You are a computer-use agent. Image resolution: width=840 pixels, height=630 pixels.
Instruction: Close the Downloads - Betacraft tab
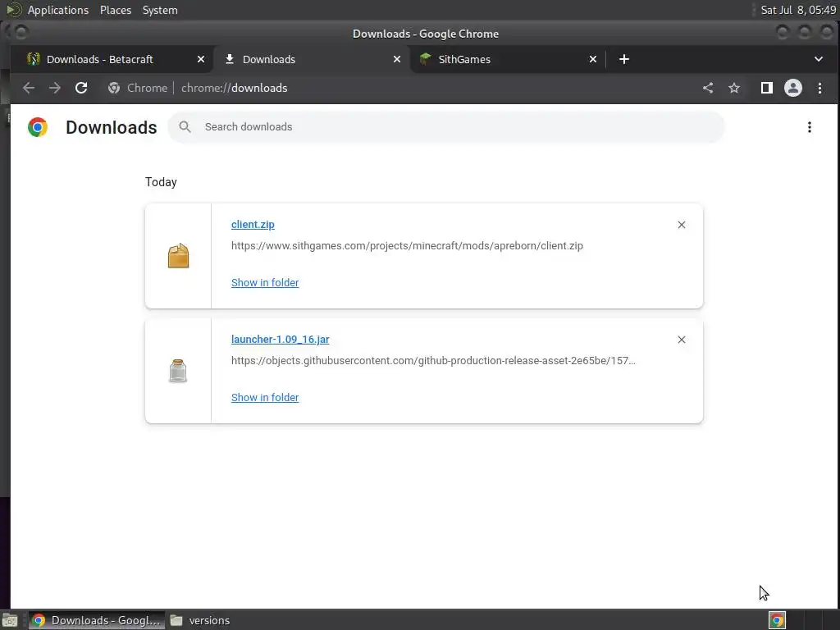201,59
